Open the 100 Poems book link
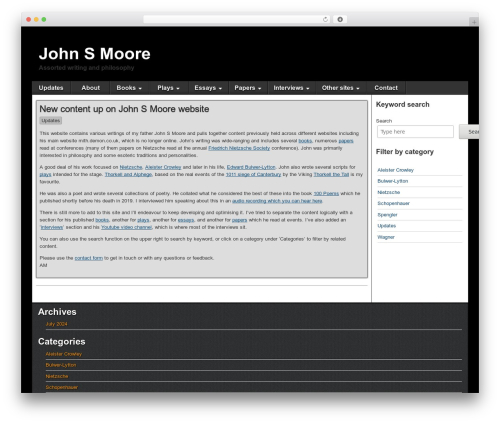The height and width of the screenshot is (423, 500). (x=326, y=194)
